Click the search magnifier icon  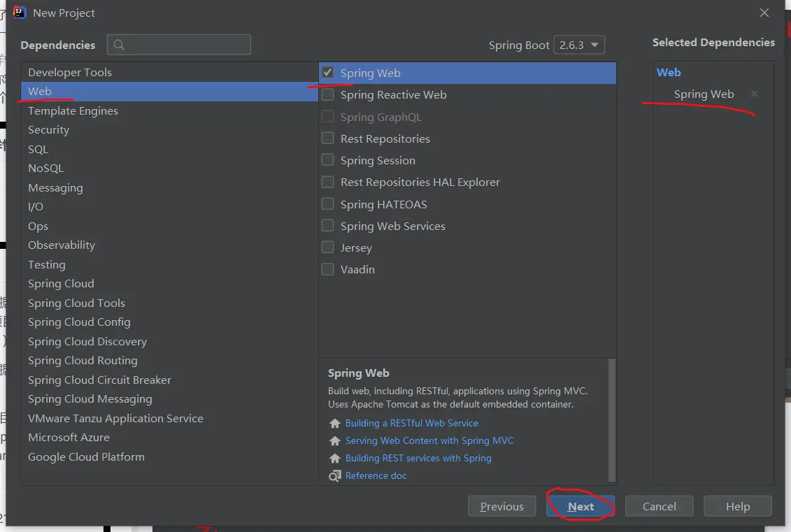(x=119, y=45)
